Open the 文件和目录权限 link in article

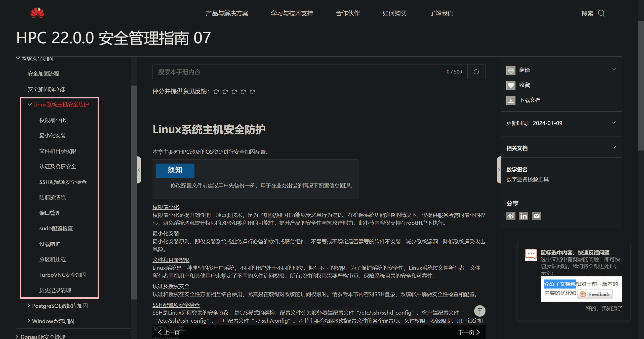click(x=171, y=260)
